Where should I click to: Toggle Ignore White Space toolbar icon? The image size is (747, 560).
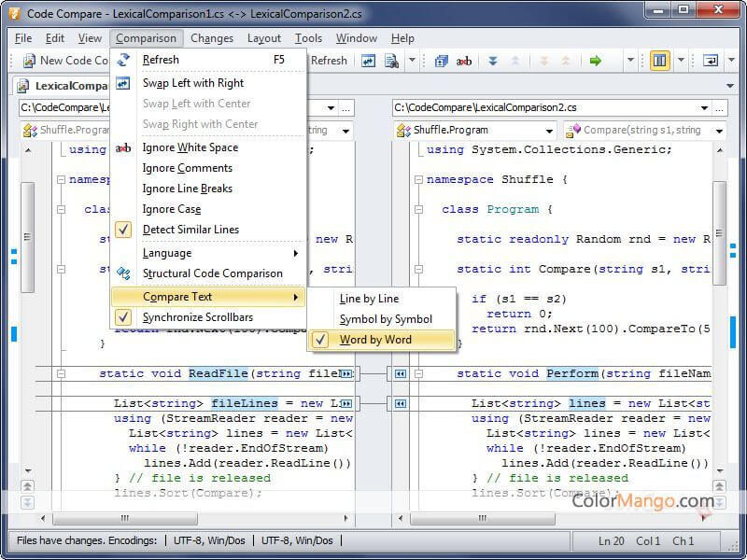point(463,61)
